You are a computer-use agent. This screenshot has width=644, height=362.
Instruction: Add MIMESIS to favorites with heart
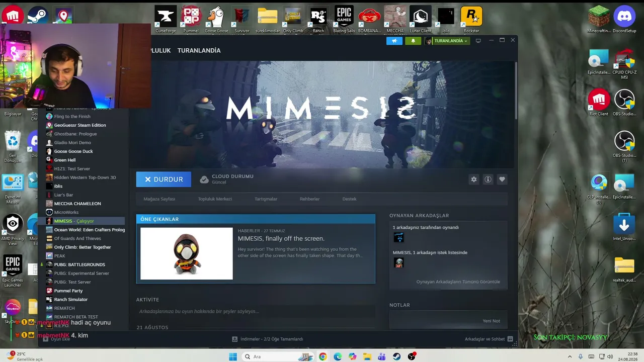tap(502, 179)
